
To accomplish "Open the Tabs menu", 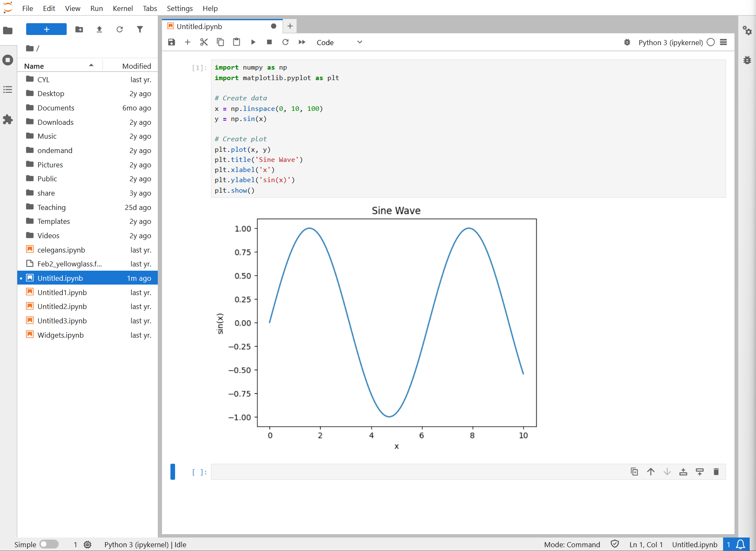I will pyautogui.click(x=150, y=8).
